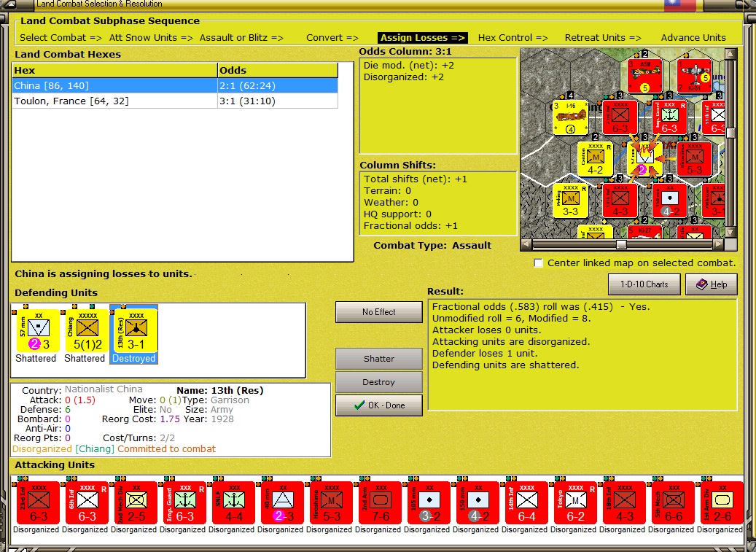The width and height of the screenshot is (756, 552).
Task: Click the Odds column header
Action: (x=278, y=71)
